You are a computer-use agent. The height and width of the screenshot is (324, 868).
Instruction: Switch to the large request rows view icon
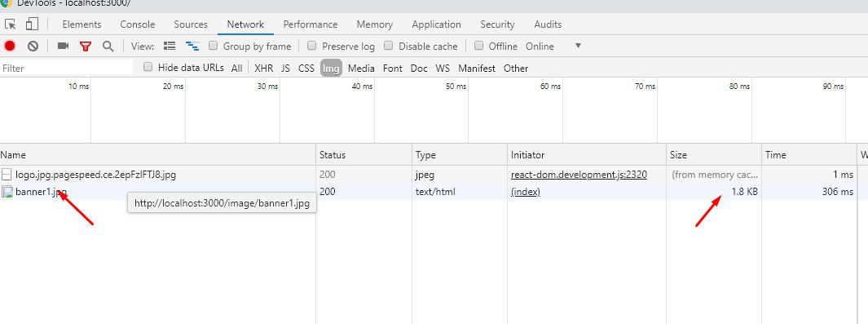(170, 46)
